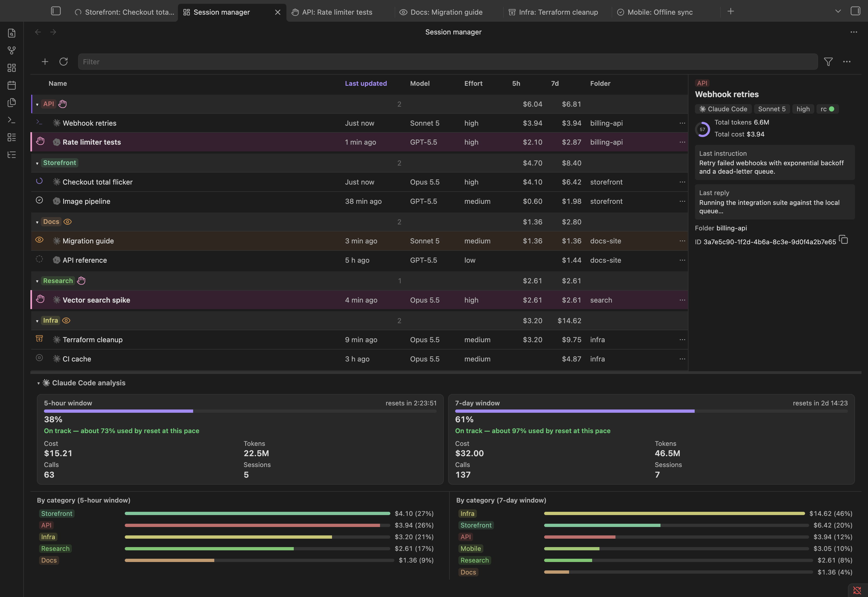868x597 pixels.
Task: Open the outline tree icon in ribbon
Action: (x=12, y=155)
